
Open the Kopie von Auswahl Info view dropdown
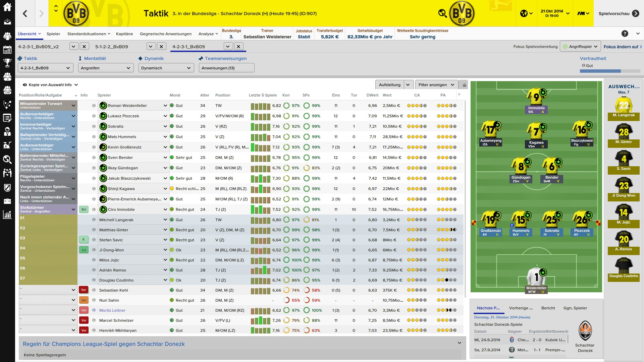tap(50, 85)
